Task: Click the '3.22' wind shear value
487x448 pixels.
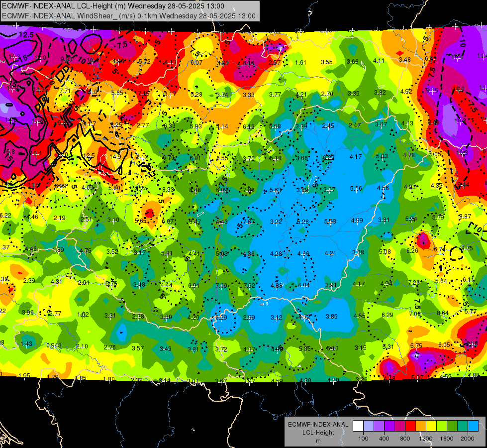Action: point(276,222)
